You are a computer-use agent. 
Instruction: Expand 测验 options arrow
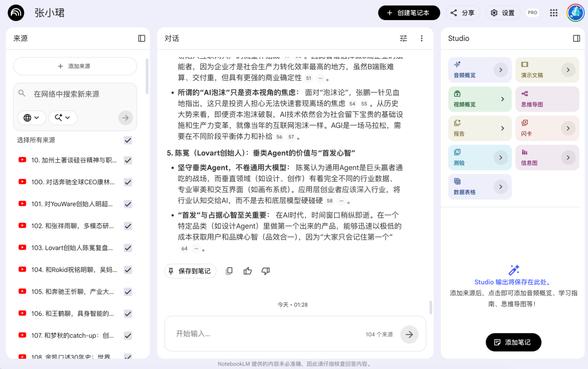(x=501, y=158)
